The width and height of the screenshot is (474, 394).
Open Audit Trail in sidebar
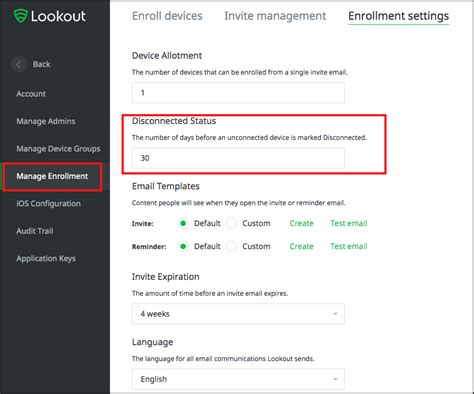click(35, 231)
